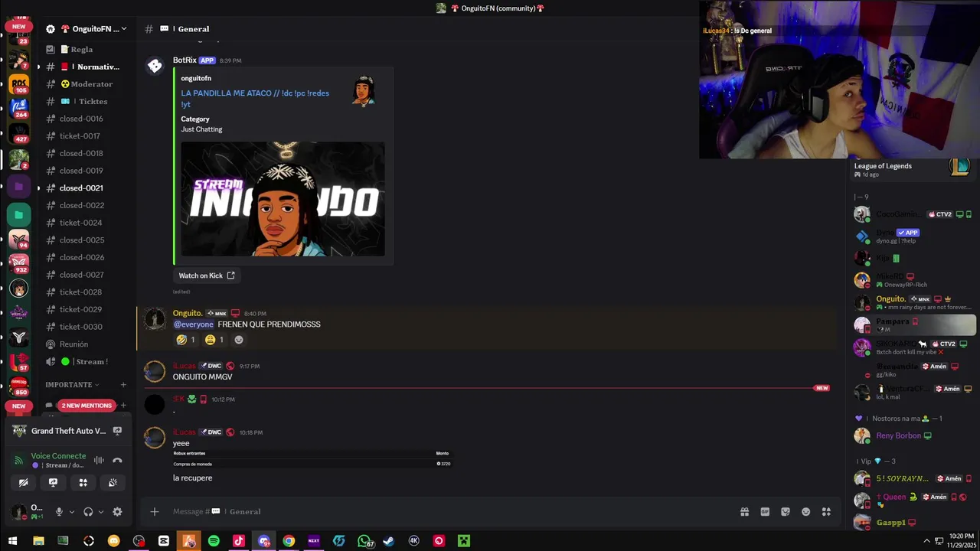Open Gaspp1 in the member list
The height and width of the screenshot is (551, 980).
[911, 522]
